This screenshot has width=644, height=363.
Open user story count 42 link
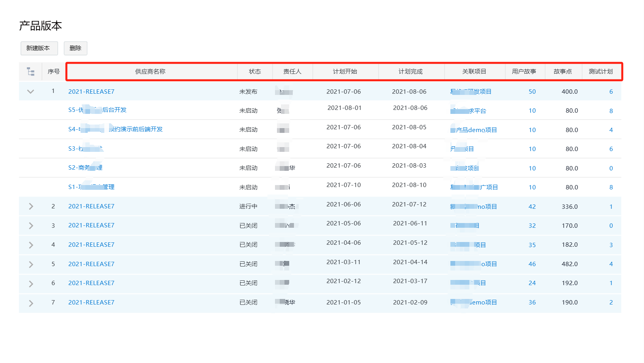pos(532,207)
